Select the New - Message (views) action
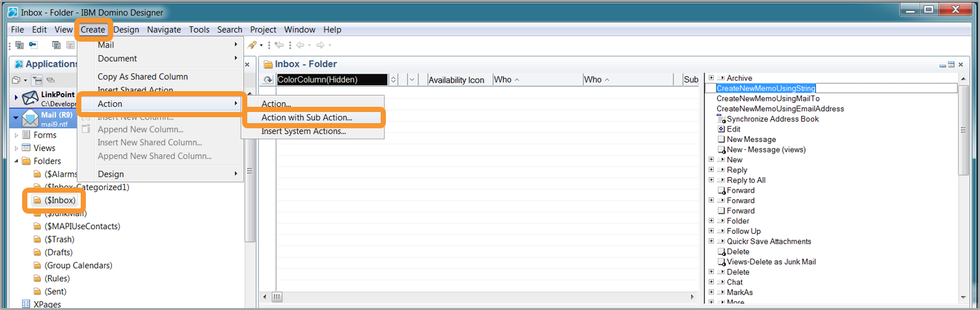 (766, 150)
